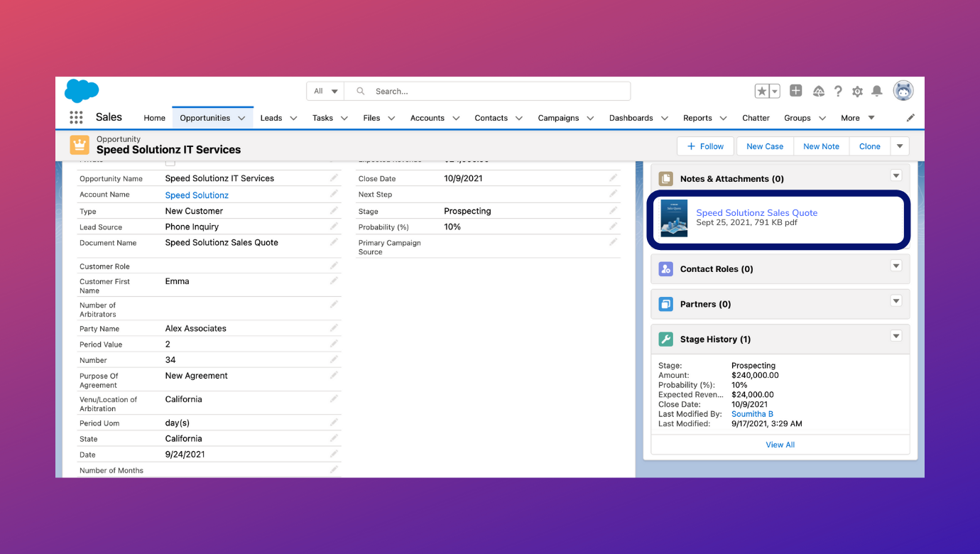
Task: Open Setup via the gear icon
Action: click(857, 91)
